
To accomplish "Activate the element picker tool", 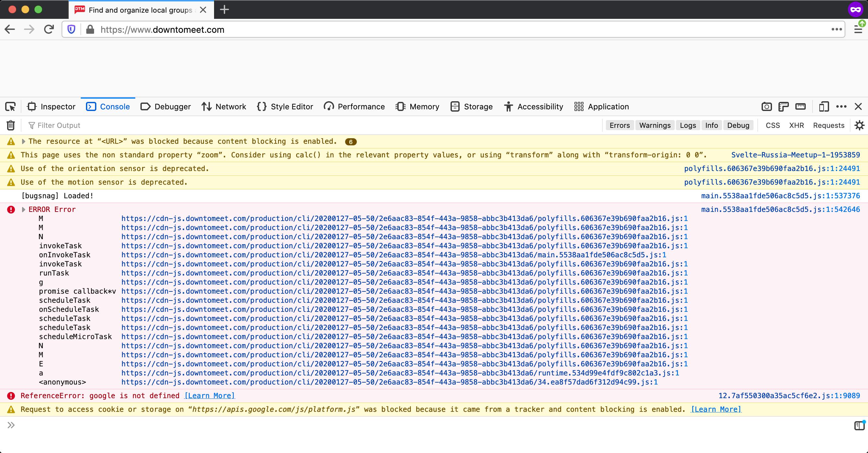I will pyautogui.click(x=10, y=106).
